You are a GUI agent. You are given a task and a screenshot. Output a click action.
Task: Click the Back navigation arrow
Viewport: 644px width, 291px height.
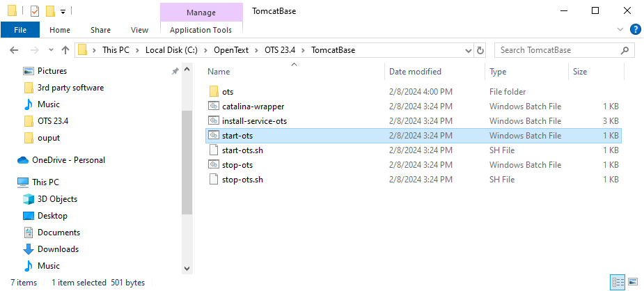pos(15,50)
